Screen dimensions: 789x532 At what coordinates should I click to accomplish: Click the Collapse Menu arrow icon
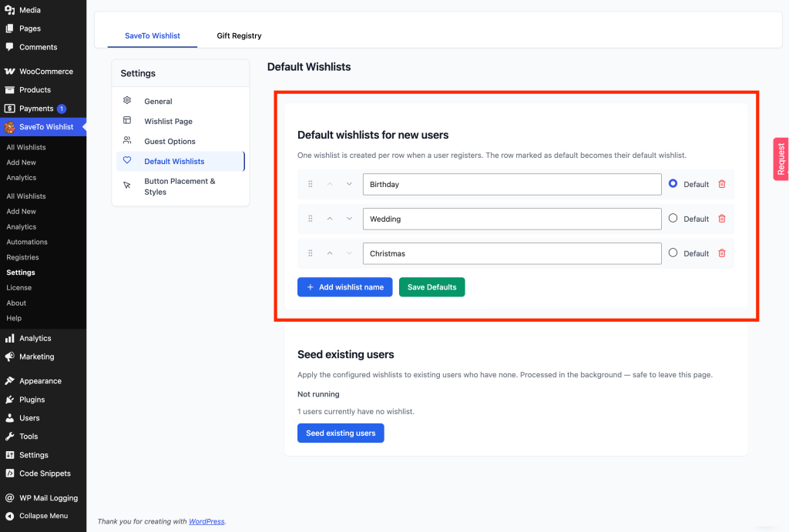[x=9, y=516]
